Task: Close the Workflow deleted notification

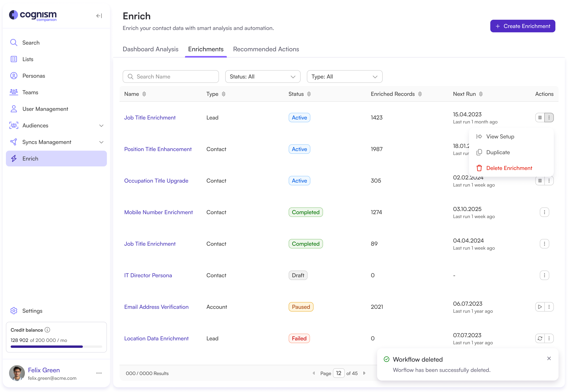Action: click(549, 359)
